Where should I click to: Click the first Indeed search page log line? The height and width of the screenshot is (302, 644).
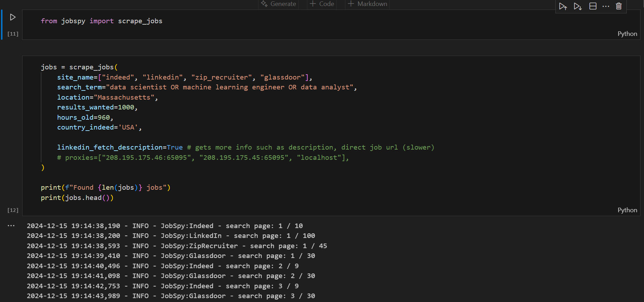point(165,226)
